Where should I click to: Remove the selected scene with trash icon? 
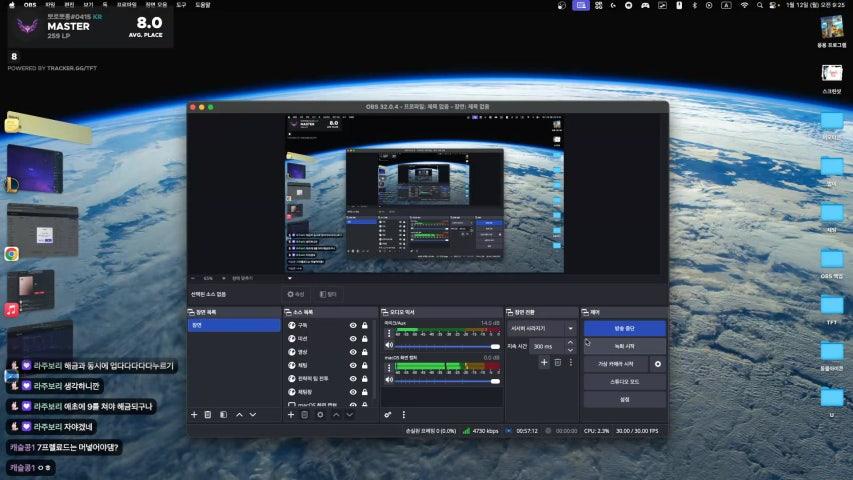pyautogui.click(x=208, y=414)
